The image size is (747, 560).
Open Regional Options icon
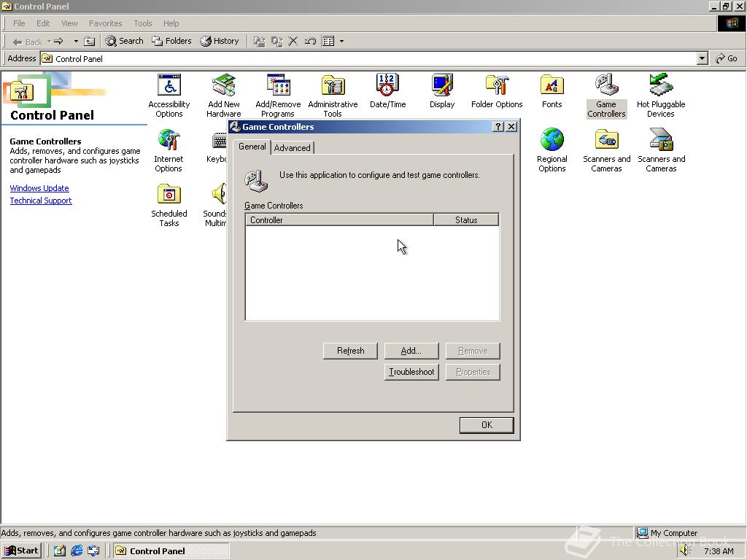pos(551,150)
